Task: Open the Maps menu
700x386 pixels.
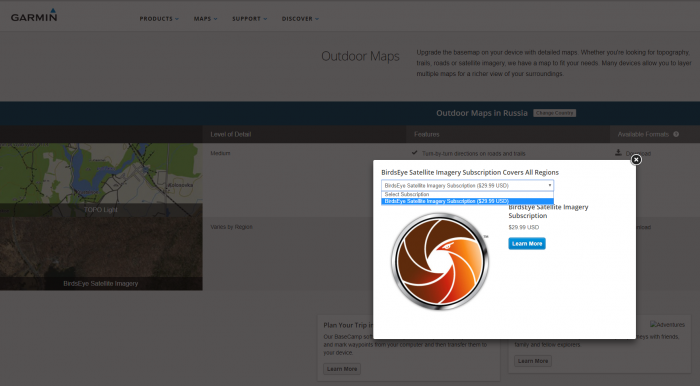Action: [205, 19]
